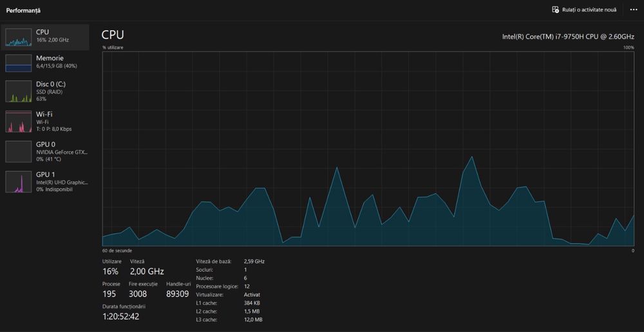Click the GPU 1 mini graph thumbnail
The width and height of the screenshot is (644, 332).
19,182
